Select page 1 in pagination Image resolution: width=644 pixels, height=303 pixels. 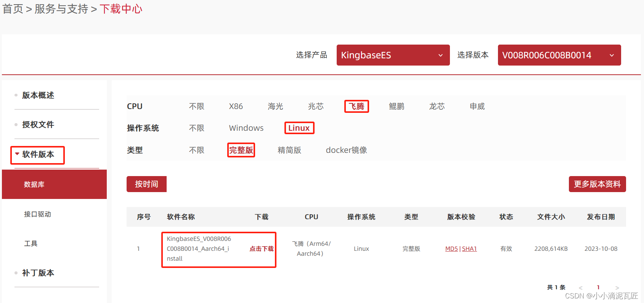[x=598, y=287]
